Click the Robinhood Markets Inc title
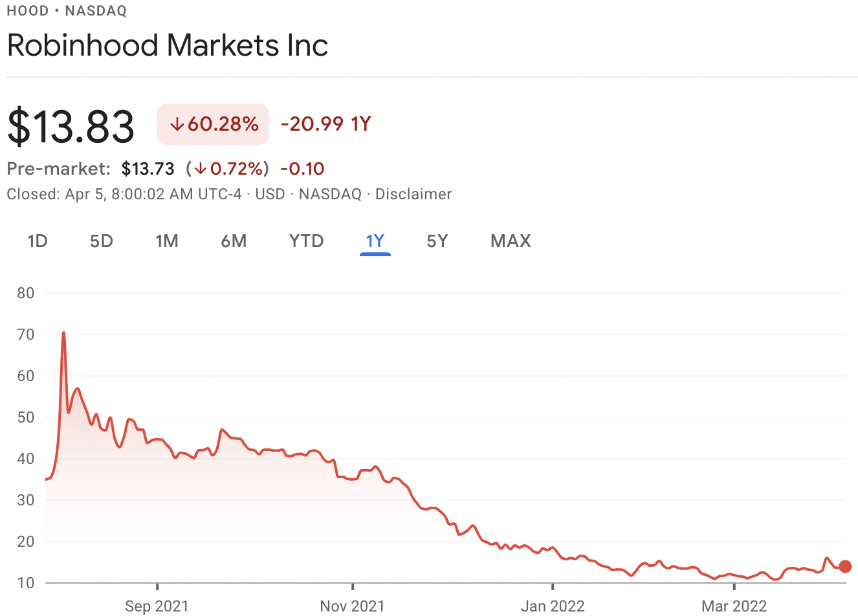The image size is (858, 616). pos(167,45)
